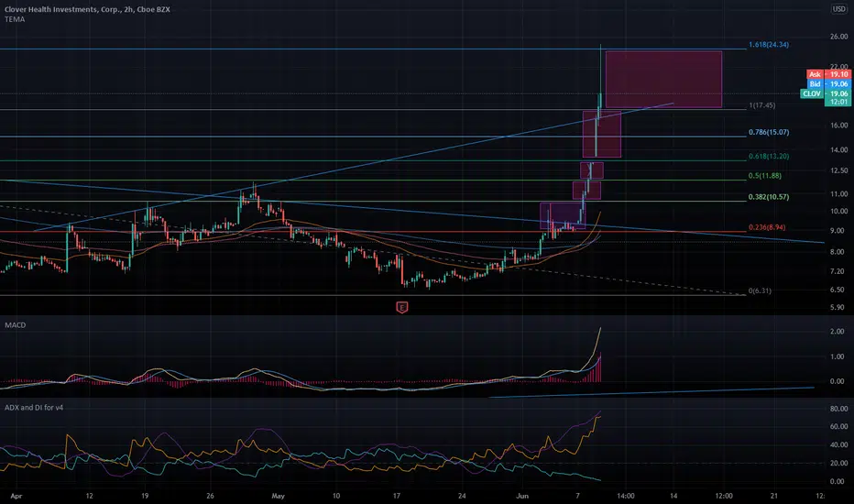Viewport: 854px width, 504px height.
Task: Click the CLOV 19.06 price tag
Action: coord(825,93)
